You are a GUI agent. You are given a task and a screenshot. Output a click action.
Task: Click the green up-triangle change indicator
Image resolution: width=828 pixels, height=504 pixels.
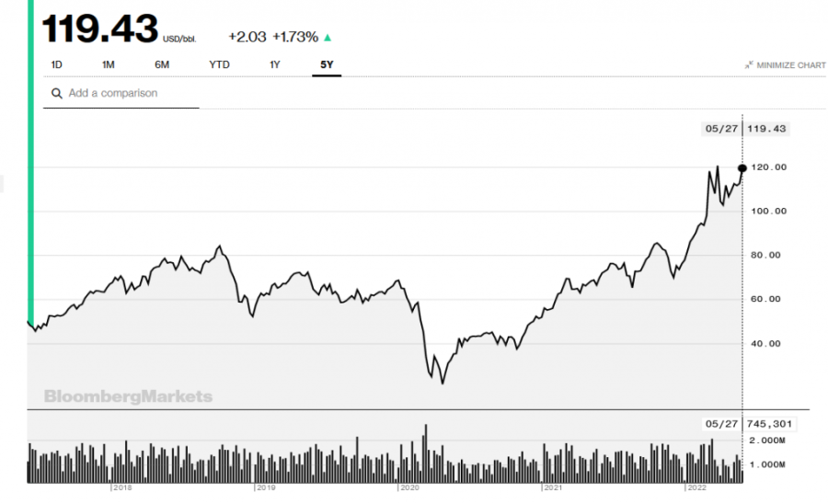(x=328, y=38)
